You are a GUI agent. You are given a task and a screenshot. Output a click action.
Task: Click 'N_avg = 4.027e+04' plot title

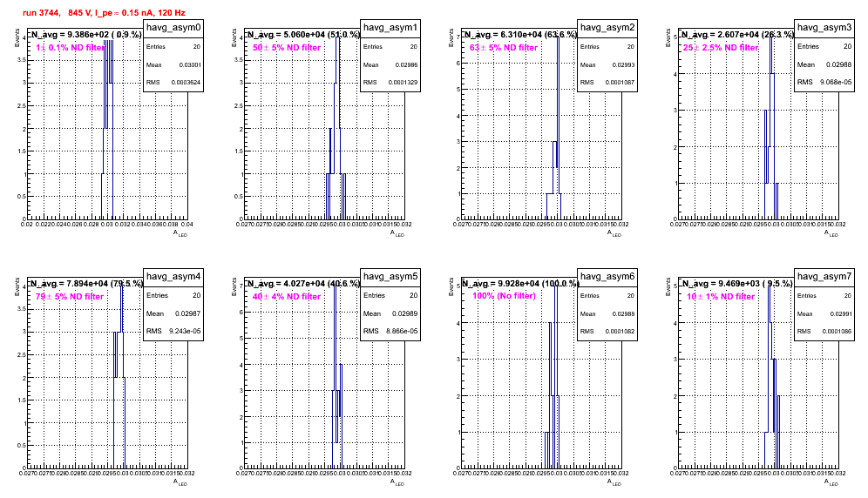(x=303, y=283)
